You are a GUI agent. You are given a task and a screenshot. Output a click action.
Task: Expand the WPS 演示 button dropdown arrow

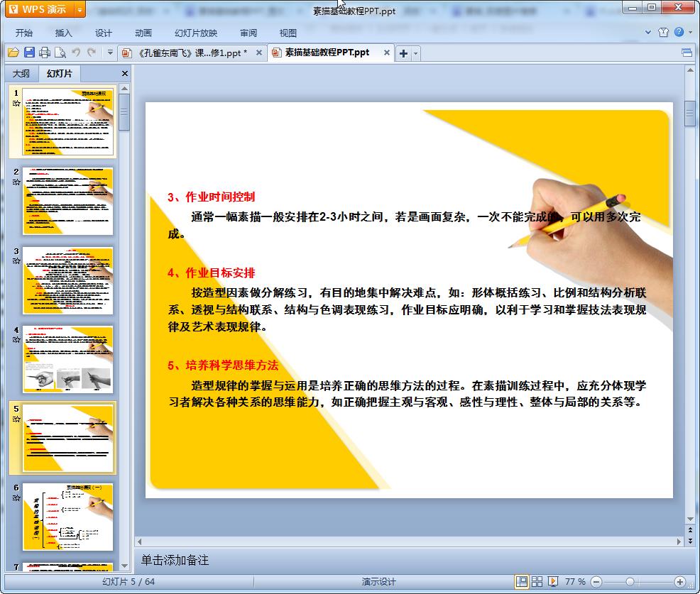tap(80, 9)
